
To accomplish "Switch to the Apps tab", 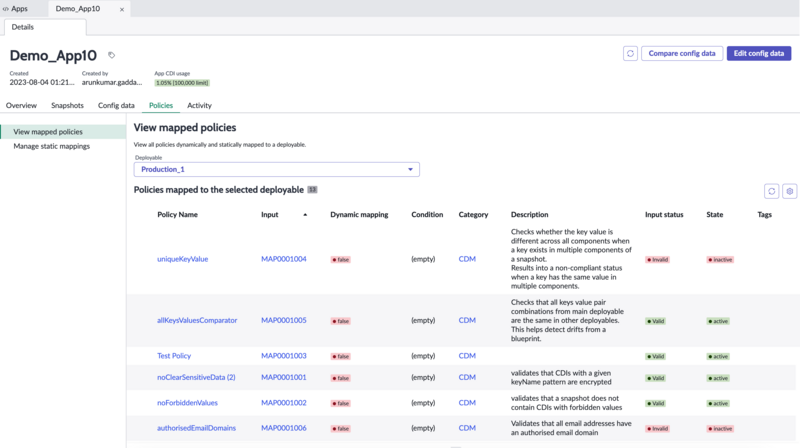I will tap(15, 9).
